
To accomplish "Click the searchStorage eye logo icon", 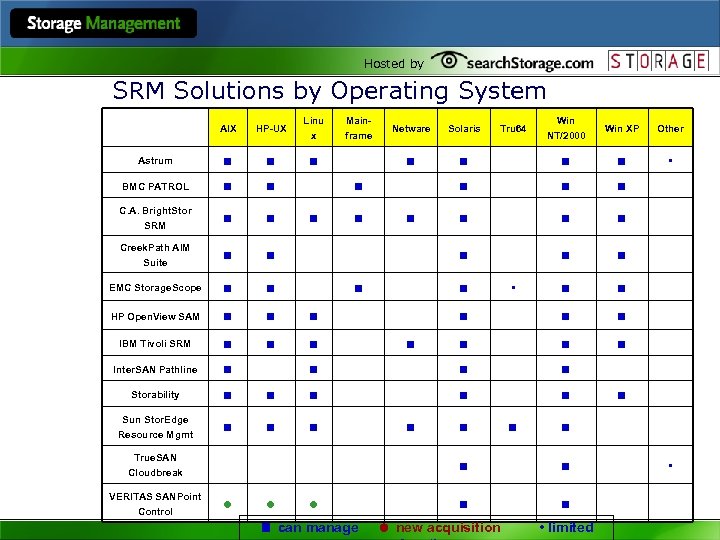I will click(x=448, y=60).
